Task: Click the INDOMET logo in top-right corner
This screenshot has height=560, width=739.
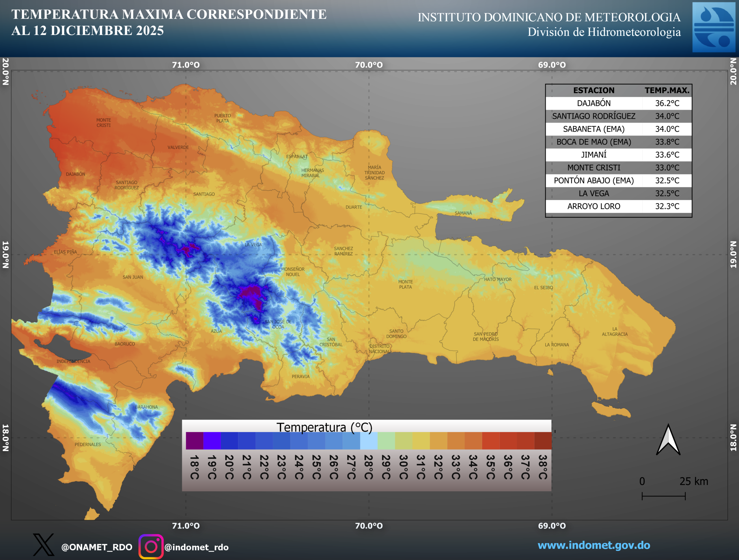Action: (713, 27)
